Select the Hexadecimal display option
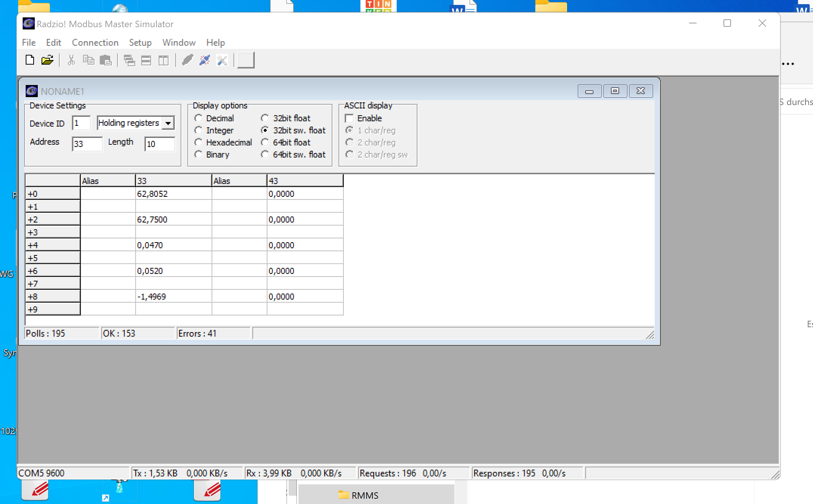 coord(198,142)
